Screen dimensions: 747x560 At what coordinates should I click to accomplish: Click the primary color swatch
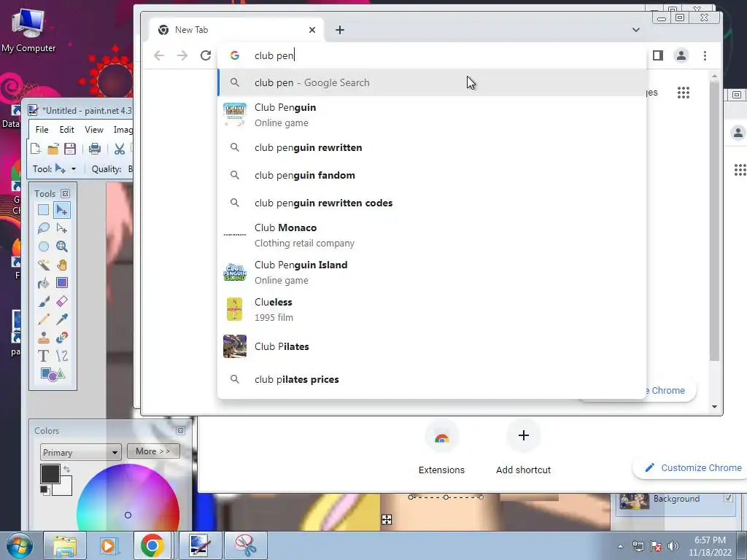(50, 474)
